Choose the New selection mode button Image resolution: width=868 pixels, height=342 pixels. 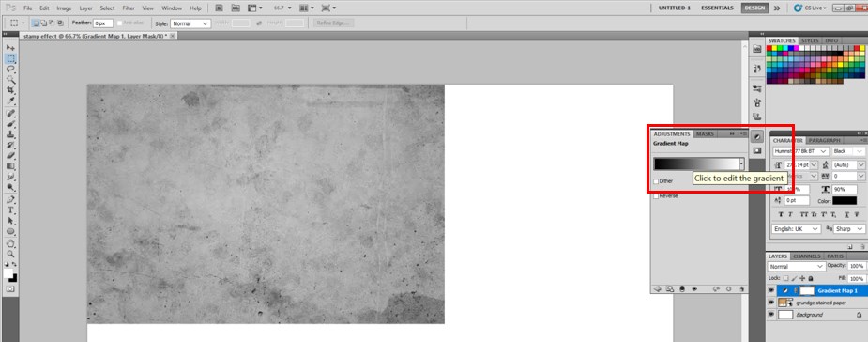point(35,23)
